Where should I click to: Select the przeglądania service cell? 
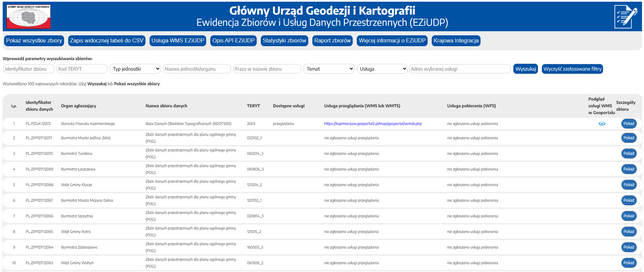[283, 124]
